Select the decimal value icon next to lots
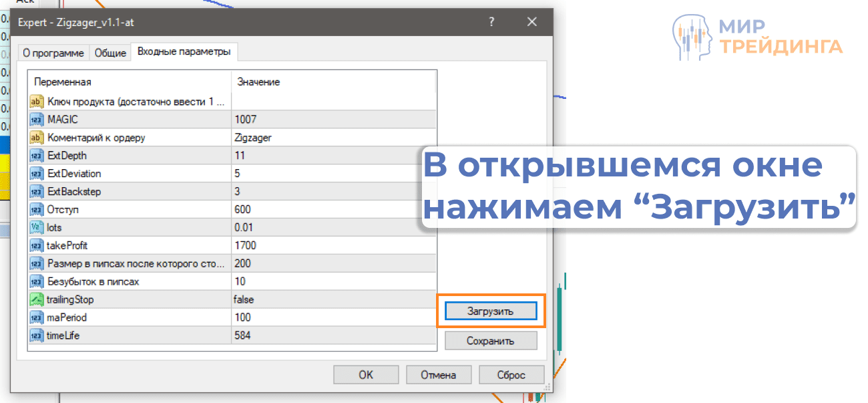868x403 pixels. (x=36, y=227)
